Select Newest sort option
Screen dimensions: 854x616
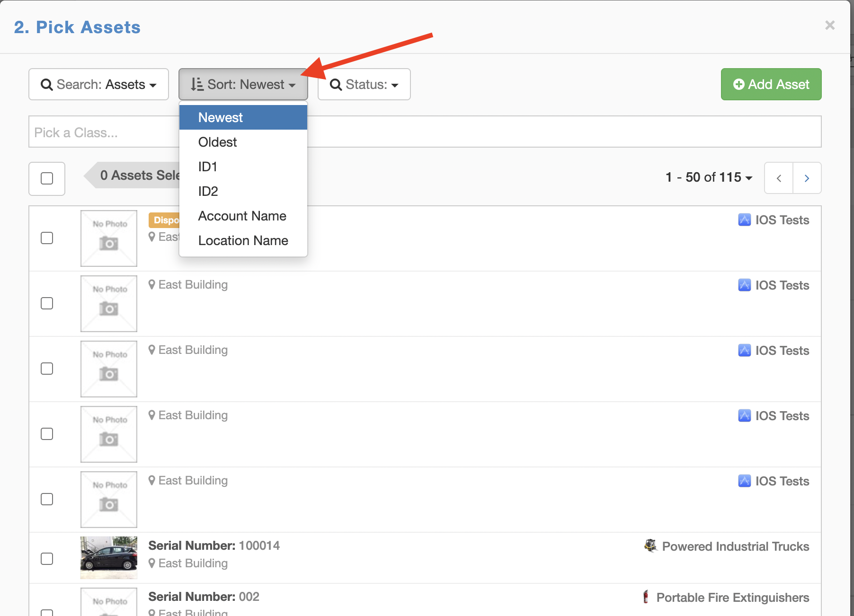point(243,117)
